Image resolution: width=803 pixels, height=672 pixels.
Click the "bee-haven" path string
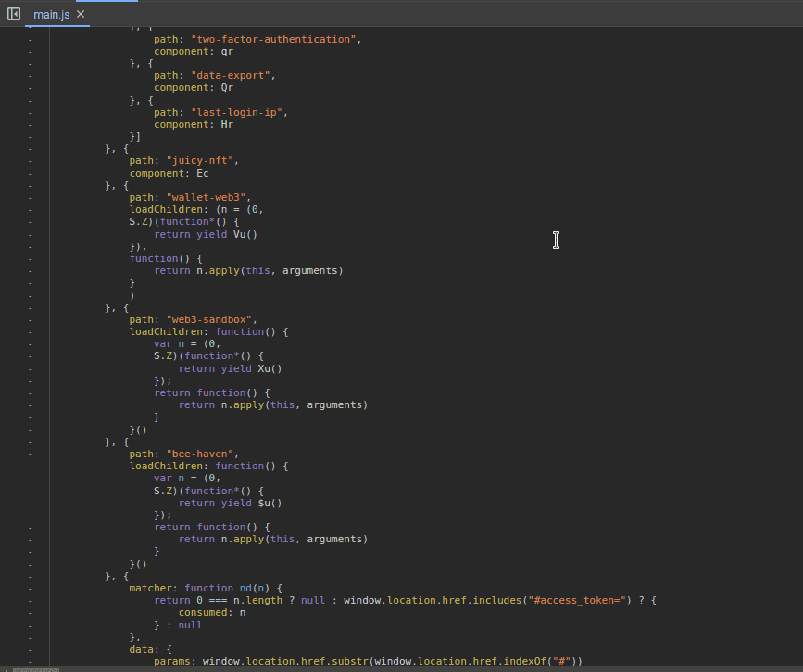tap(200, 454)
